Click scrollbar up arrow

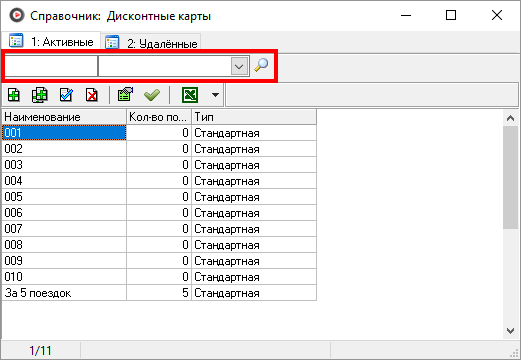[x=510, y=118]
